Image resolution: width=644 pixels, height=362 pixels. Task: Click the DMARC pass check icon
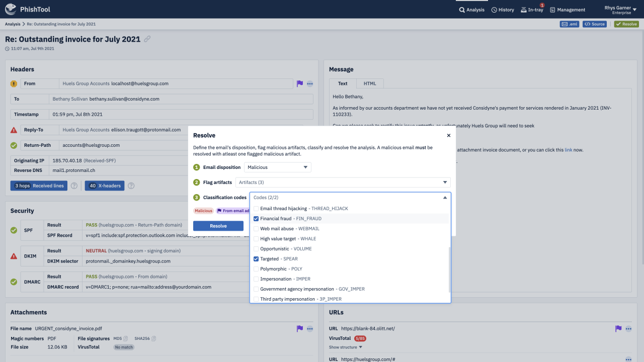click(x=14, y=282)
